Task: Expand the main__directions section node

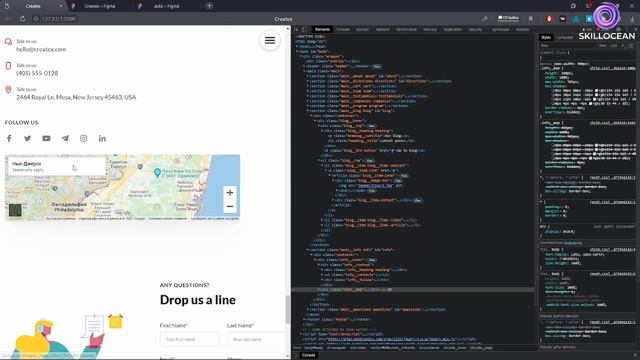Action: (308, 81)
